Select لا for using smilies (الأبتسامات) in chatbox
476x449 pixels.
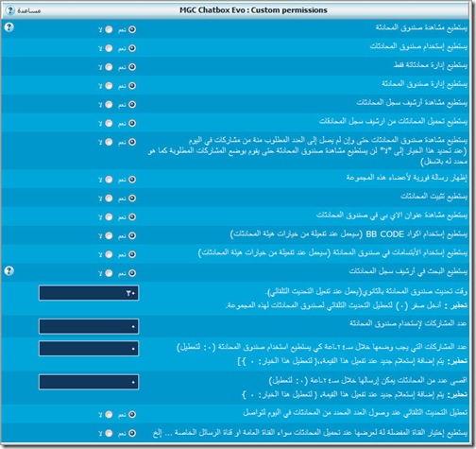click(x=109, y=254)
